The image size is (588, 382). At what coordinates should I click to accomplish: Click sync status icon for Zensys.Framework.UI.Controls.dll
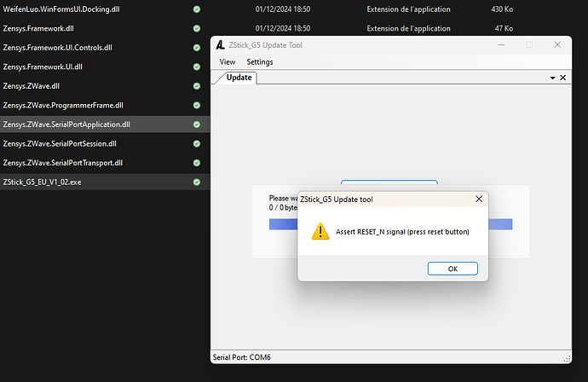coord(197,48)
